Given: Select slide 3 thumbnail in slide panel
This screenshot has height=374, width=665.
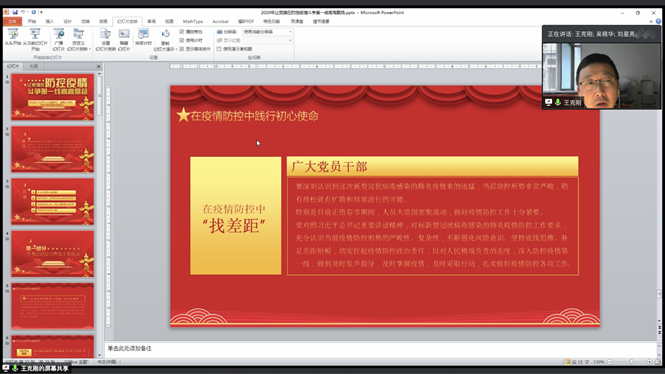Looking at the screenshot, I should [x=53, y=201].
